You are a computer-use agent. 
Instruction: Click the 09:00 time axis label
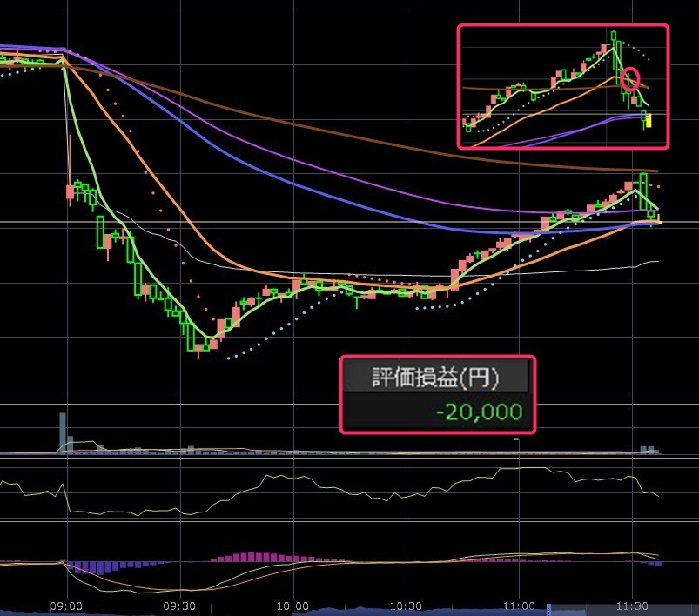tap(66, 606)
